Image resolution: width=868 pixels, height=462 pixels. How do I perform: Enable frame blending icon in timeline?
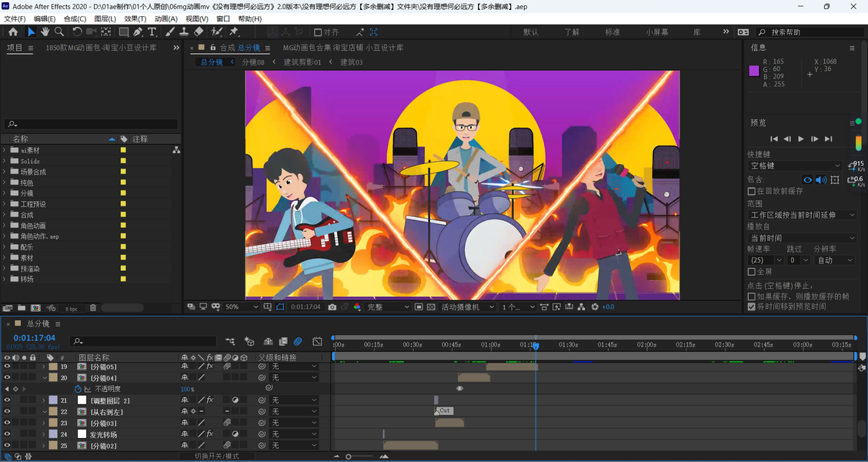(283, 342)
